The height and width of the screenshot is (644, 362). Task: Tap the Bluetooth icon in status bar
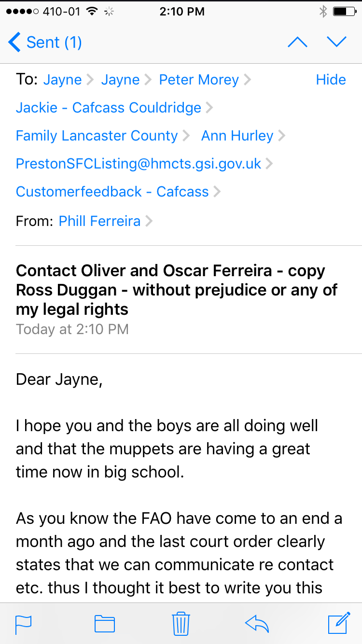pos(323,12)
